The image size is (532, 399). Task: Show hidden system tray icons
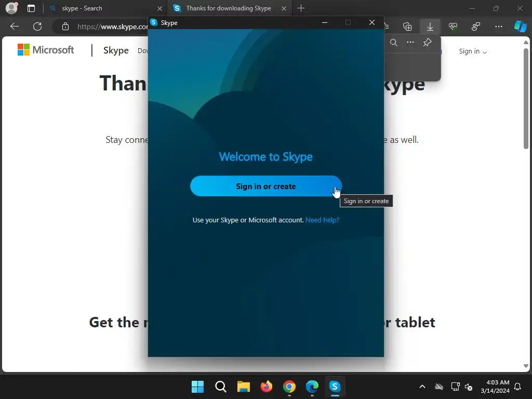[x=422, y=387]
